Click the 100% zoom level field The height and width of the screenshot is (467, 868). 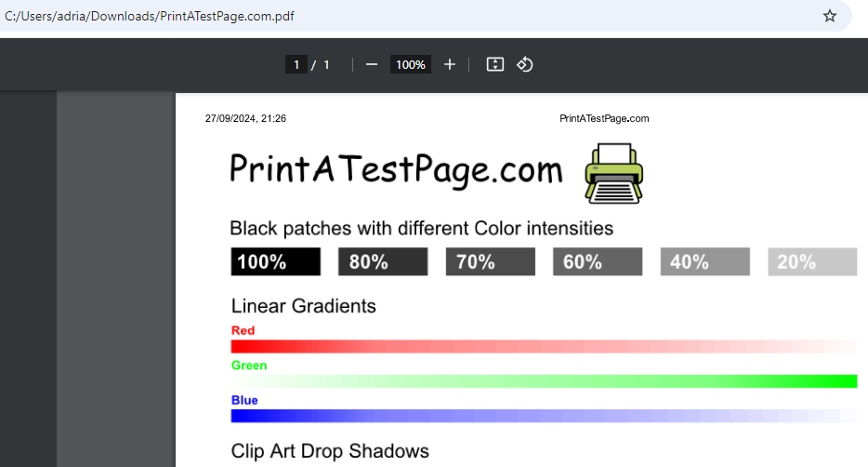coord(411,65)
